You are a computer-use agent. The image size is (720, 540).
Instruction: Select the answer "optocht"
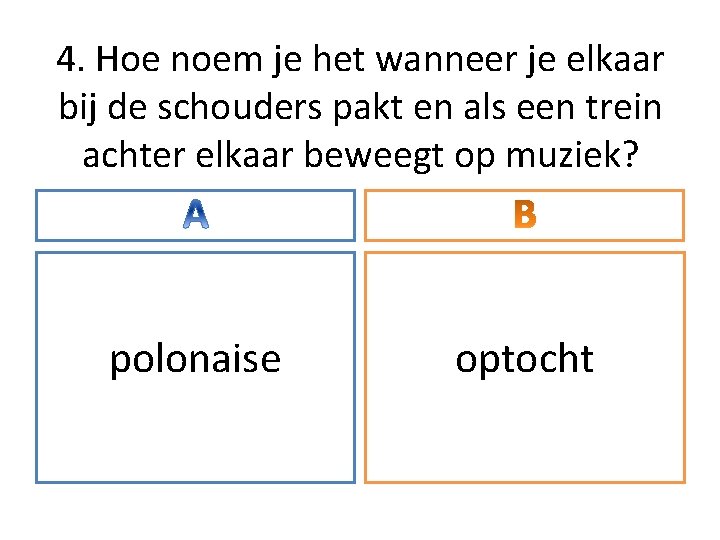(x=524, y=359)
